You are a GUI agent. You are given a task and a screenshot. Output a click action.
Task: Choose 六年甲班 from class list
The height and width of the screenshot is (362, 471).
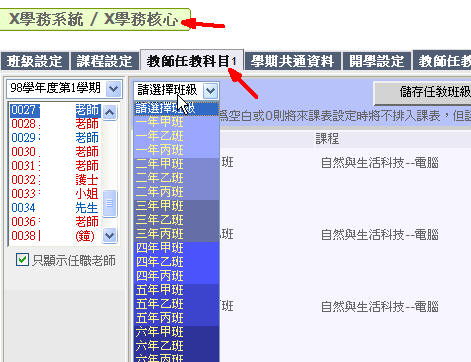(x=176, y=332)
